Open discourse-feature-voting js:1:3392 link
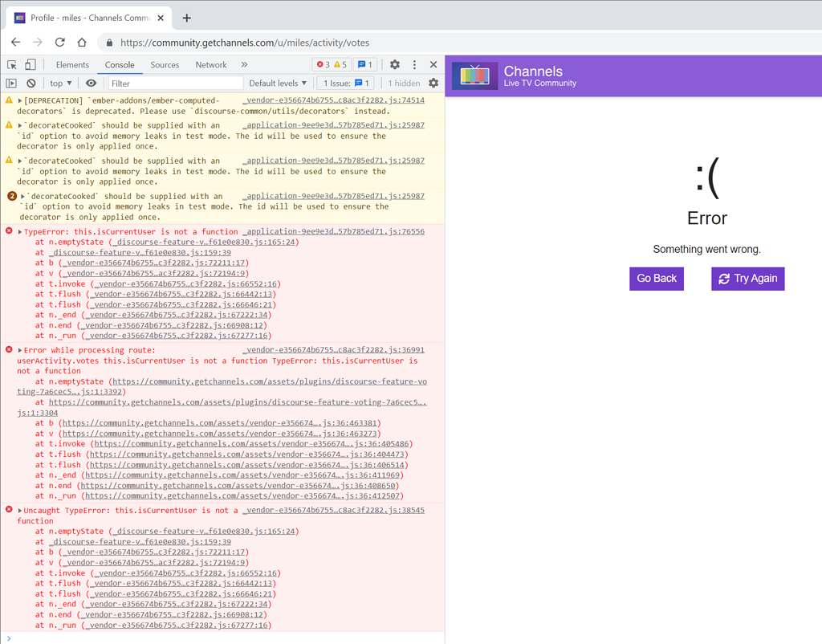Screen dimensions: 822x644 (x=222, y=386)
